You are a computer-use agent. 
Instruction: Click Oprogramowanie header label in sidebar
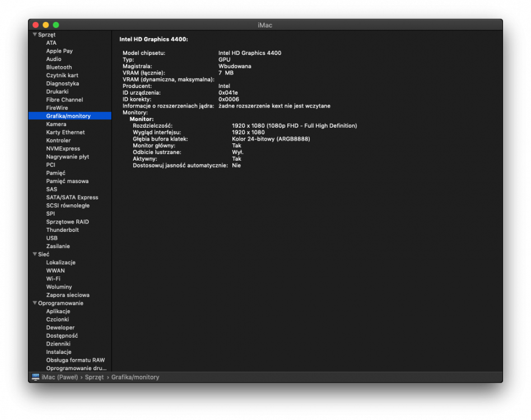coord(60,303)
